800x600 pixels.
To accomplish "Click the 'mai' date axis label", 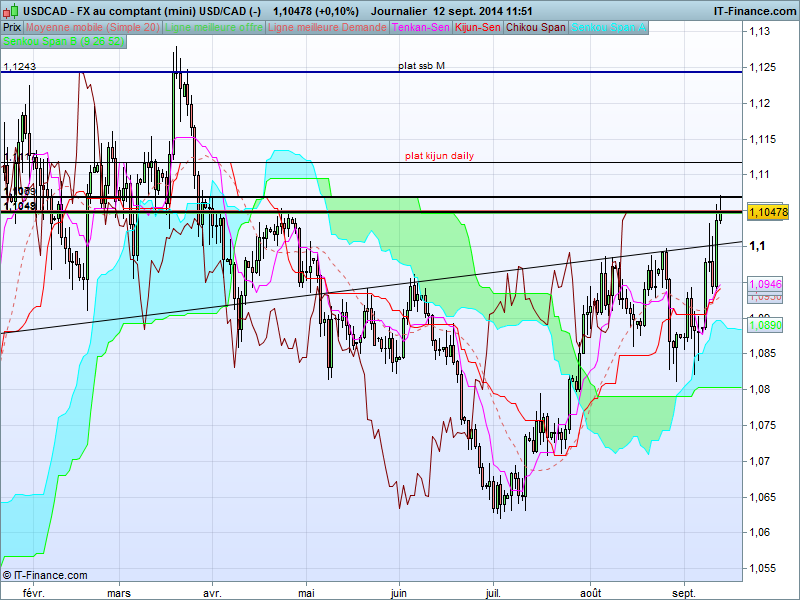I will 306,593.
